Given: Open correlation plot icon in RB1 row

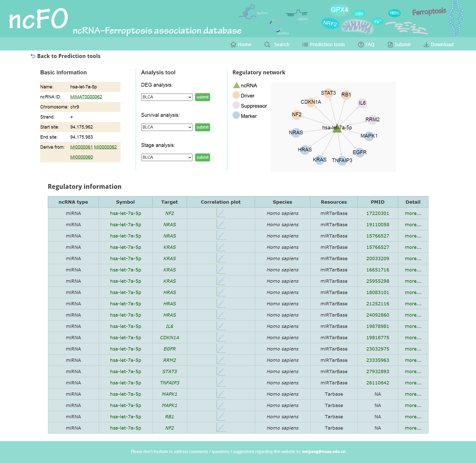Looking at the screenshot, I should [221, 417].
